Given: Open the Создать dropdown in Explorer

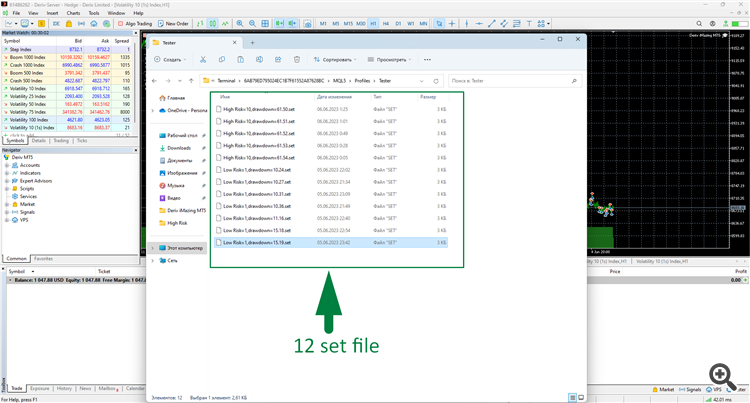Looking at the screenshot, I should point(170,60).
